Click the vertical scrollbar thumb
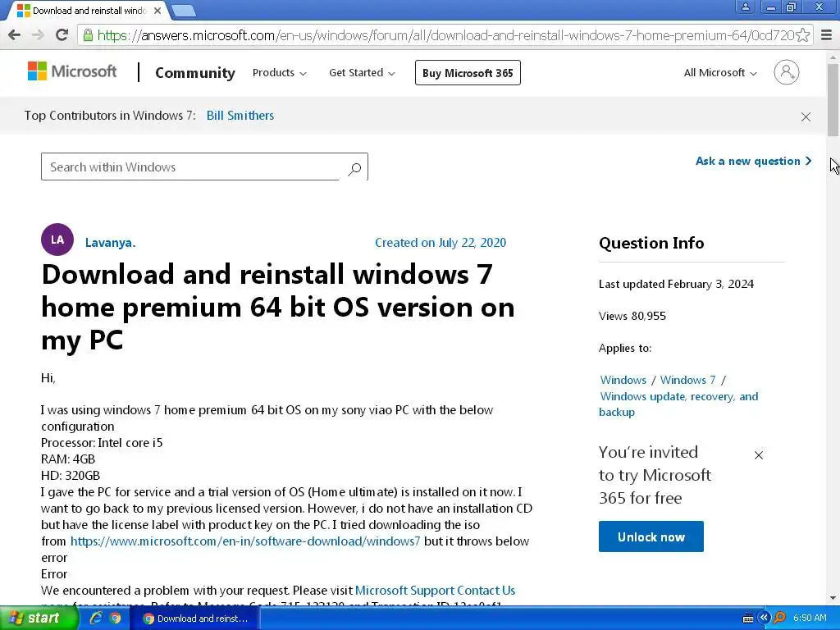Screen dimensions: 840x630 coord(833,99)
